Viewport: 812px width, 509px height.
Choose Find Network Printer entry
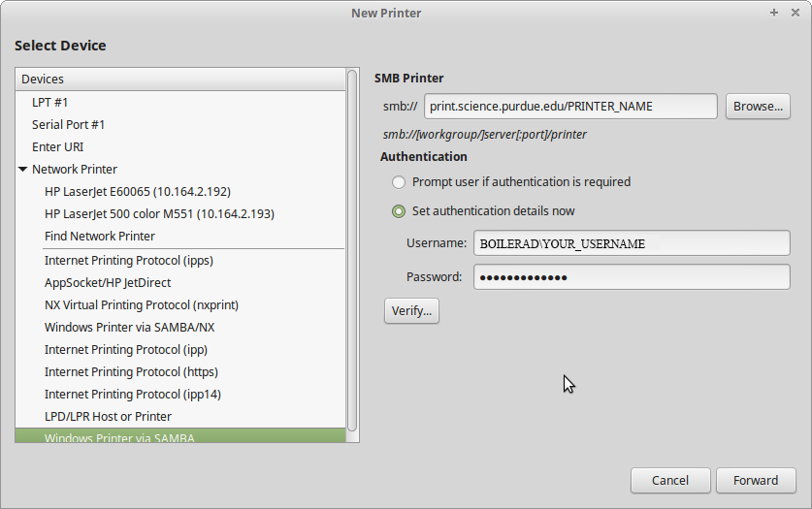[x=99, y=236]
